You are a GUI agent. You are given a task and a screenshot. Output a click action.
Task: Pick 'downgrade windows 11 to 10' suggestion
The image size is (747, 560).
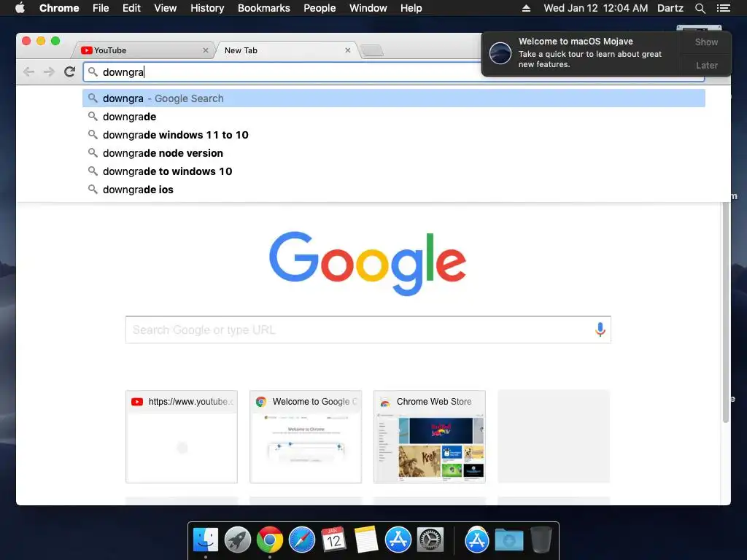click(393, 135)
